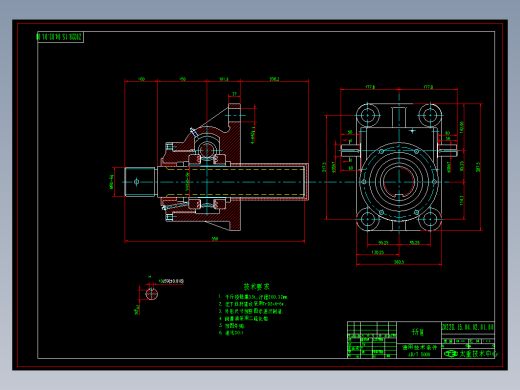Viewport: 520px width, 390px height.
Task: Click the red bore circle in the right view
Action: click(x=399, y=182)
